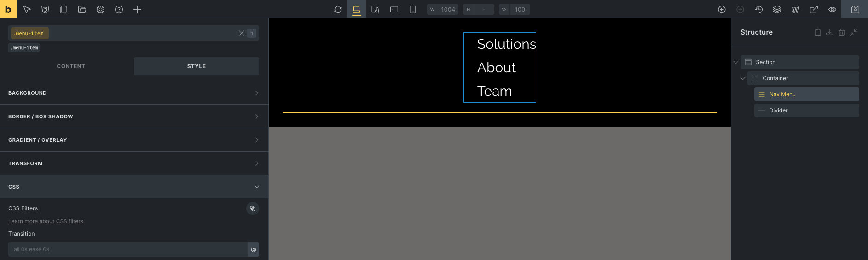Collapse the Section tree node

click(736, 62)
